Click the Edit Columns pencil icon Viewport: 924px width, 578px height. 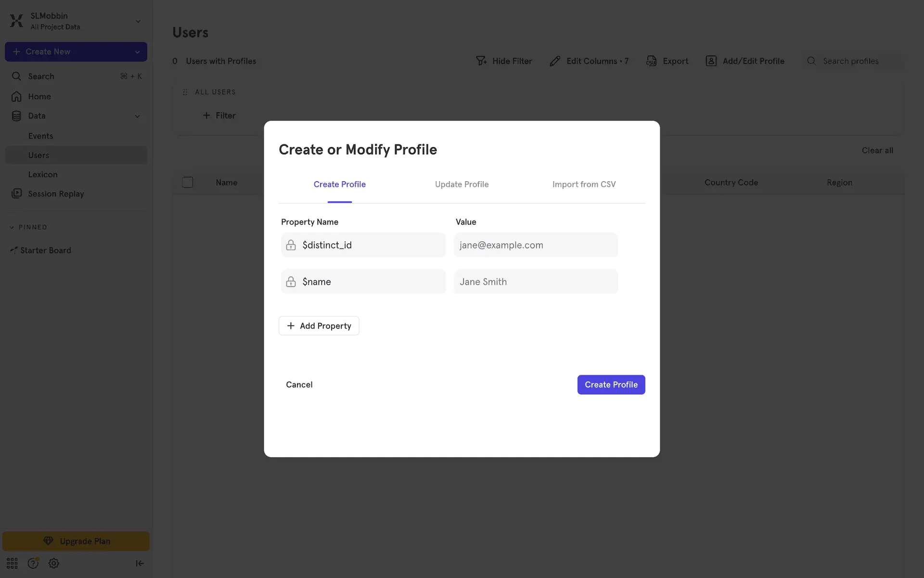point(555,61)
